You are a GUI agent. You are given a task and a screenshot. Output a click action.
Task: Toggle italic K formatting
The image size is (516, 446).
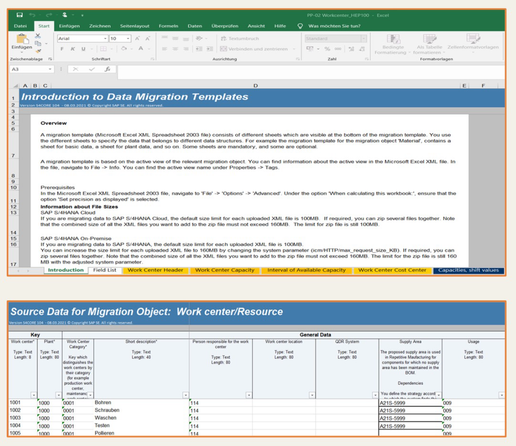pos(72,49)
